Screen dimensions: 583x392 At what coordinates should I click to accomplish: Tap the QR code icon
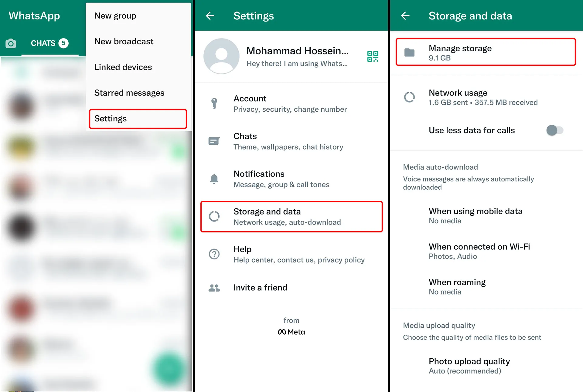373,56
